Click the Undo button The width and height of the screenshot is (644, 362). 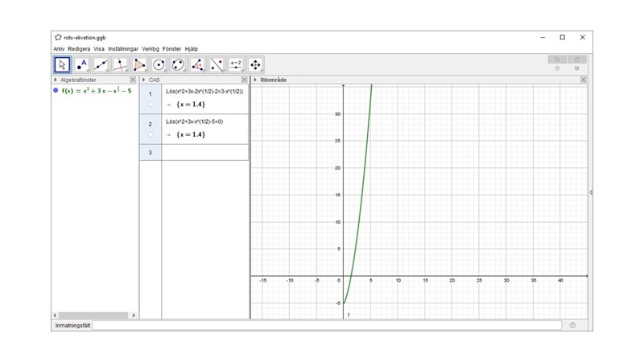[x=556, y=60]
